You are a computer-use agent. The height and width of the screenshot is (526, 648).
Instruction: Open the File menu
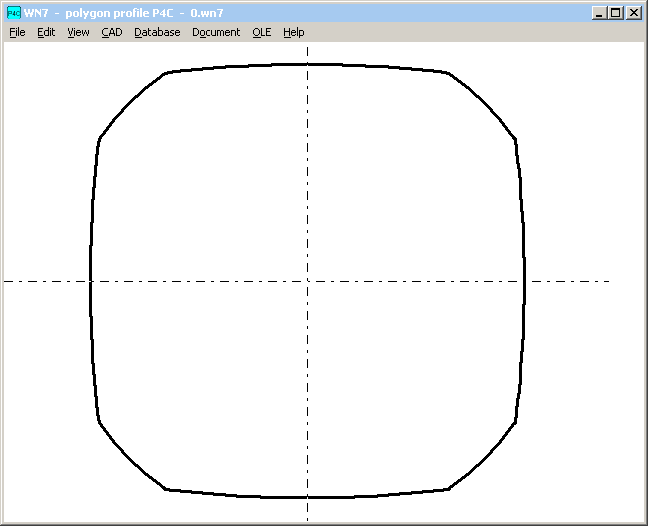pos(17,32)
